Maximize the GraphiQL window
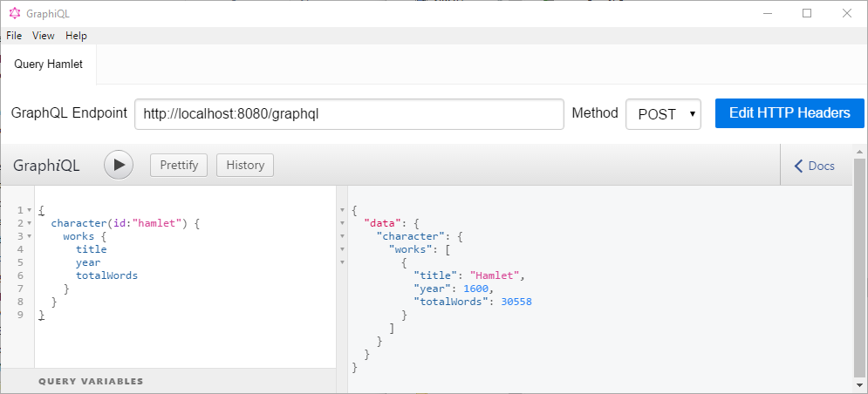868x394 pixels. pos(807,13)
